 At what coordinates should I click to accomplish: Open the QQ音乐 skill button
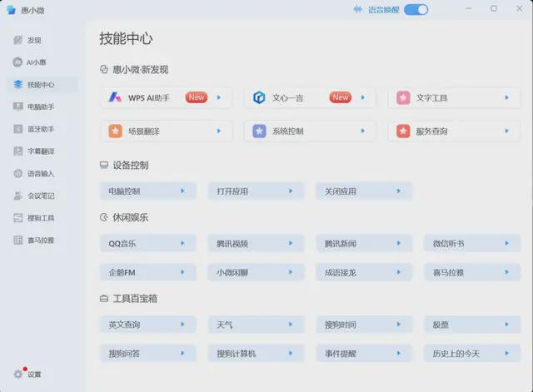(148, 243)
